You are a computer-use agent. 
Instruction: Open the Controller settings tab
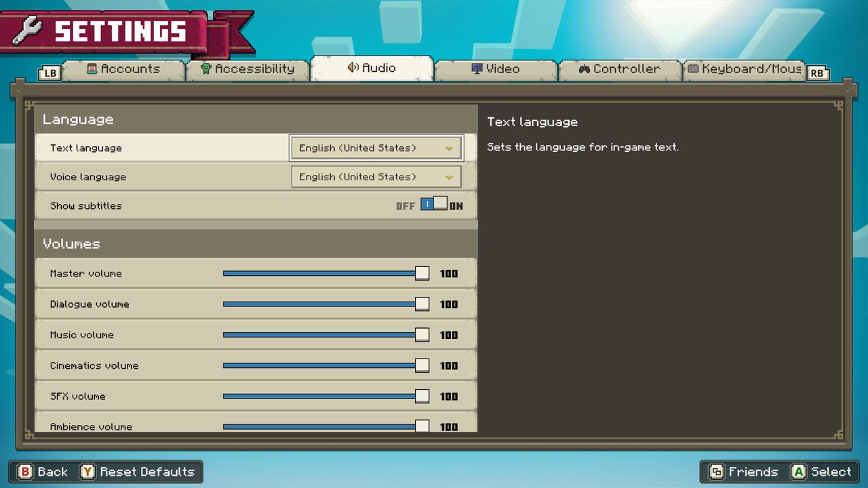tap(619, 70)
